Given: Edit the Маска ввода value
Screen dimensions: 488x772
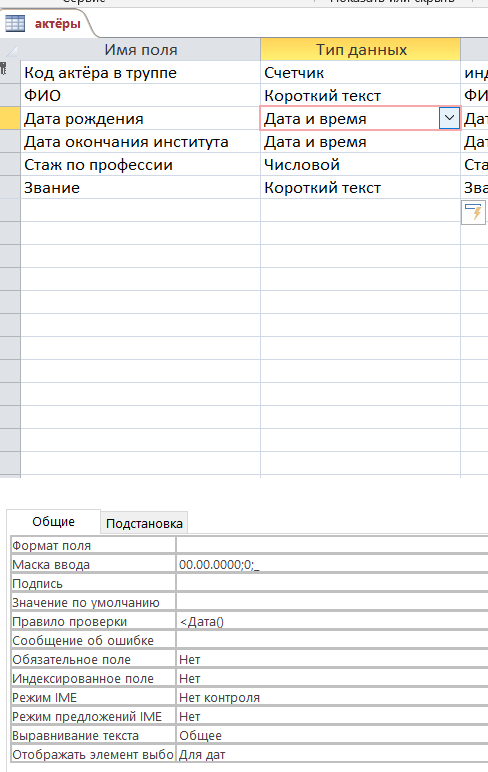Looking at the screenshot, I should click(x=332, y=565).
